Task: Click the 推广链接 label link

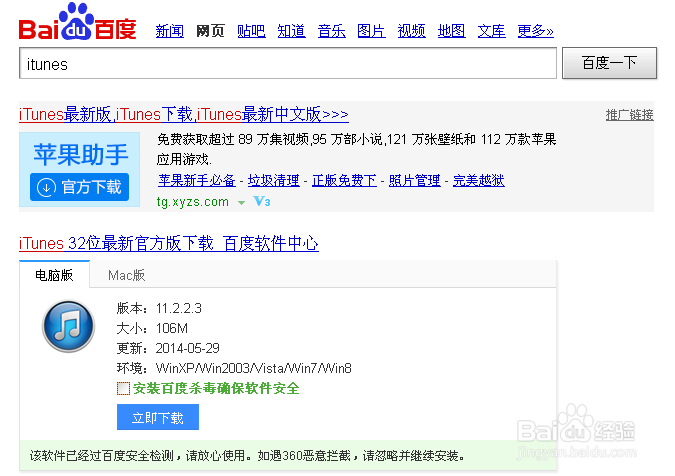Action: 630,115
